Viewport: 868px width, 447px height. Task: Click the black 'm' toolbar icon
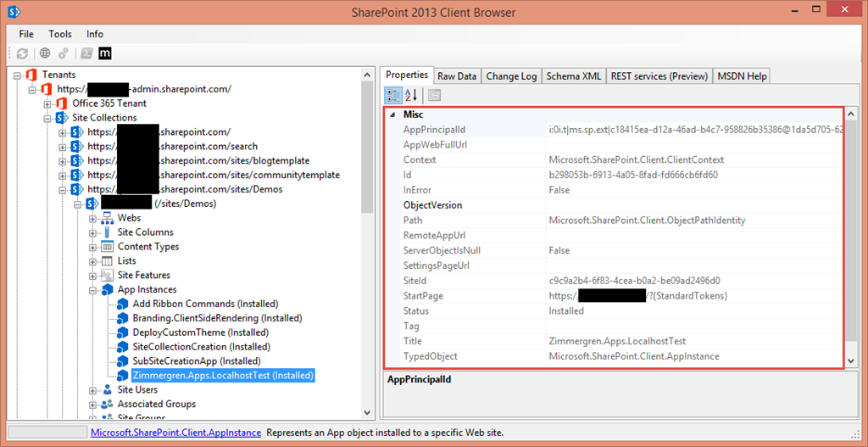(106, 53)
